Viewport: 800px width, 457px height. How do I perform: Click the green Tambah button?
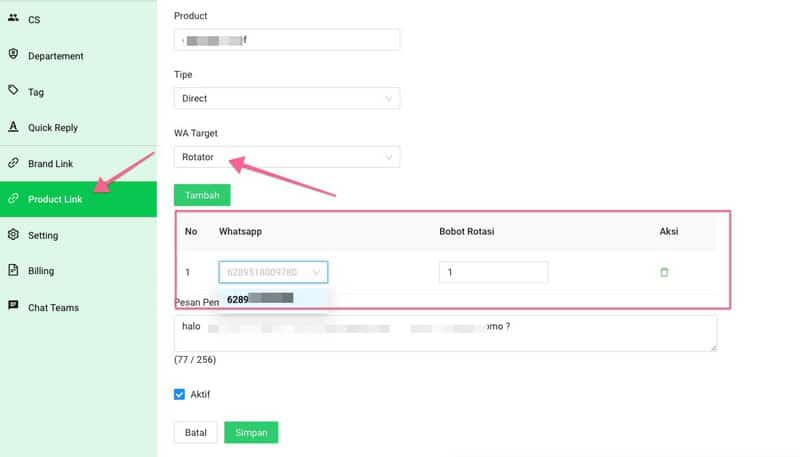pyautogui.click(x=202, y=195)
